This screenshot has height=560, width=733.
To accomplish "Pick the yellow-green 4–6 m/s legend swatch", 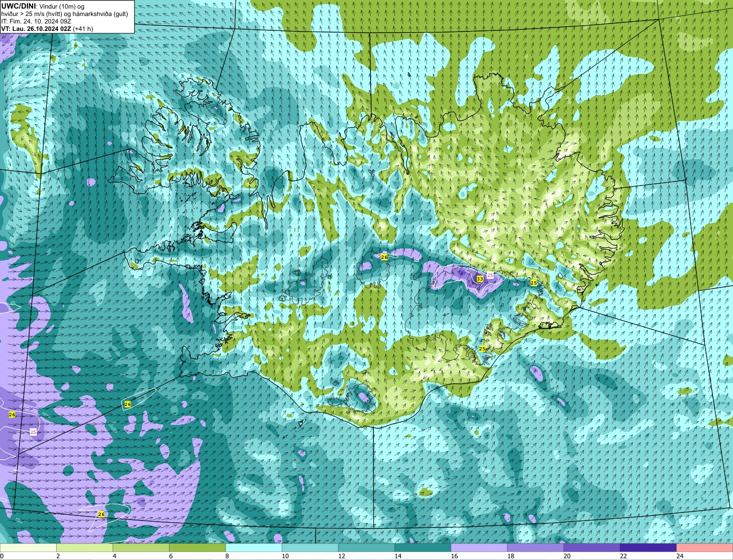I will pos(142,547).
